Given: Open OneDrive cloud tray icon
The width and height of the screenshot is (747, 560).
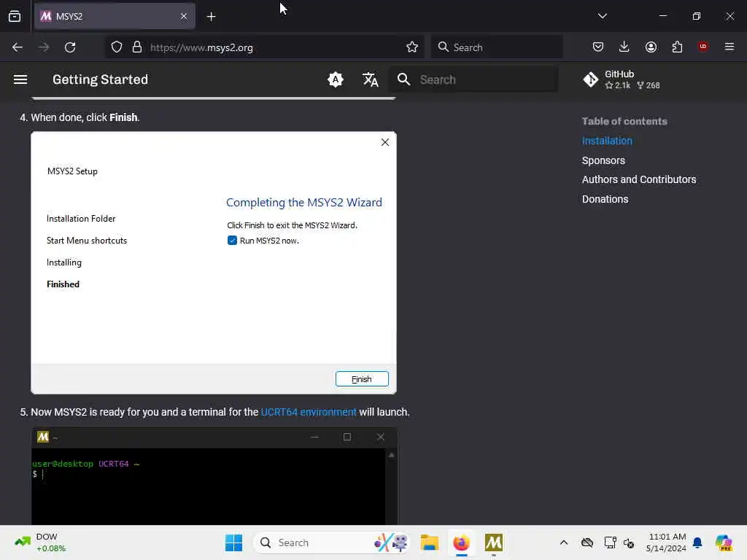Looking at the screenshot, I should (x=587, y=542).
